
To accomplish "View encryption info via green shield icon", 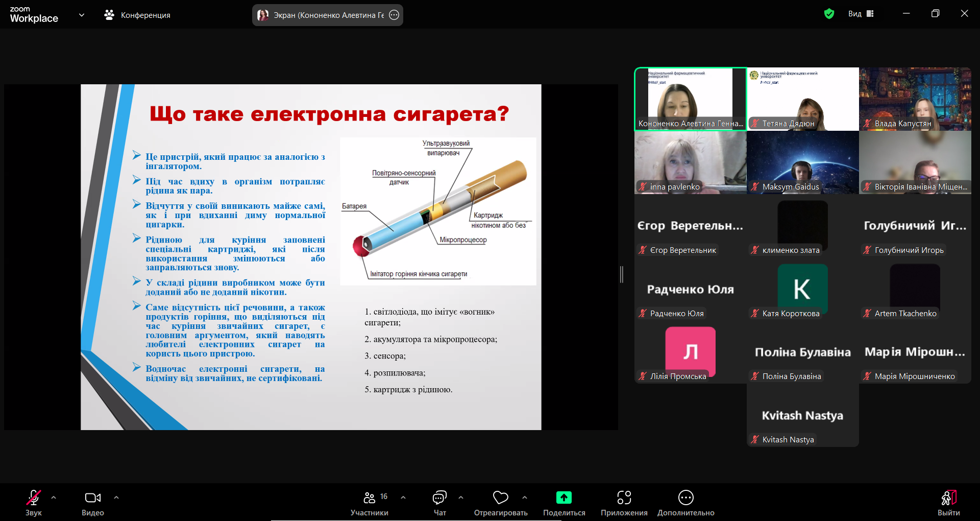I will (x=829, y=14).
